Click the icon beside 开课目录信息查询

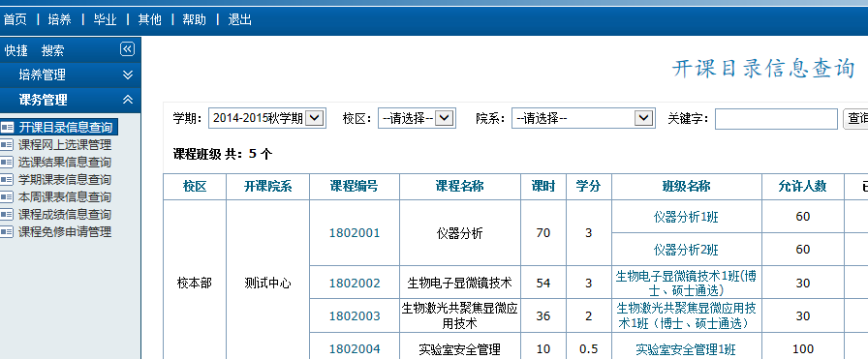pos(7,127)
